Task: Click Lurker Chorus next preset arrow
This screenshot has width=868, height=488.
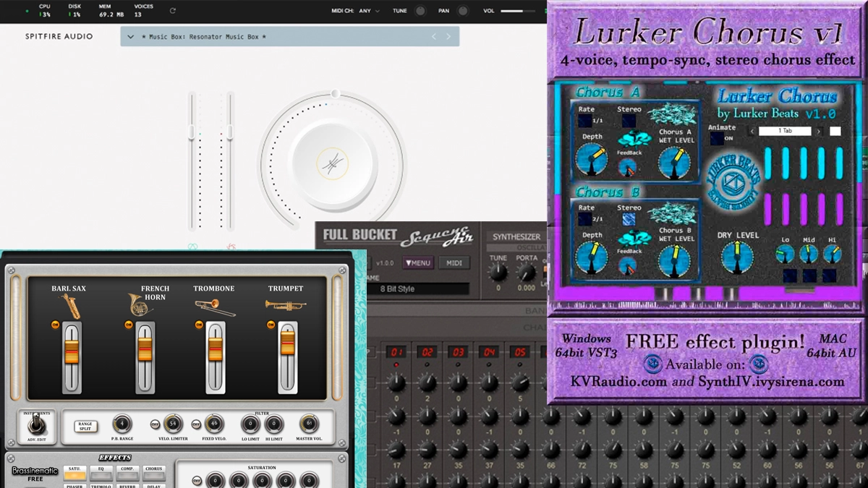Action: [x=819, y=132]
